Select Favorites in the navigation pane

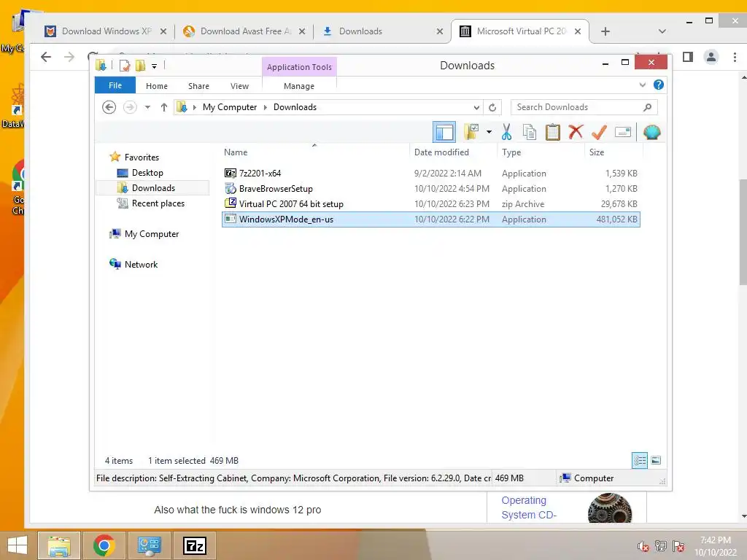click(142, 157)
